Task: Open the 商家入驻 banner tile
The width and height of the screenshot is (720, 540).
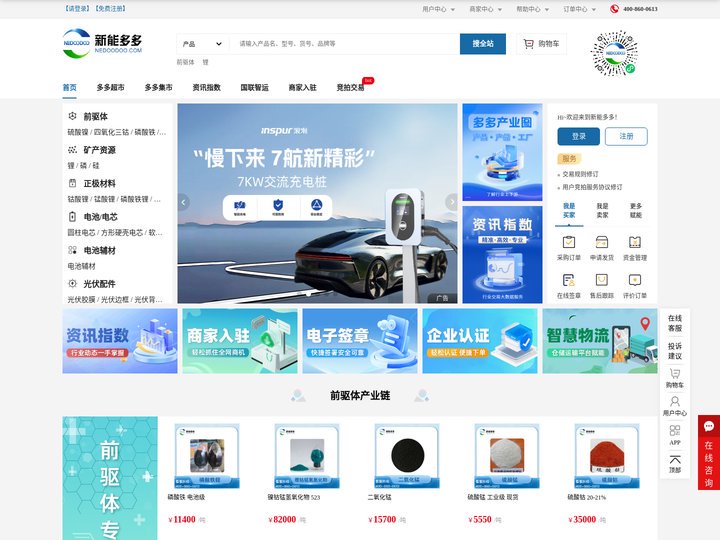Action: tap(240, 341)
